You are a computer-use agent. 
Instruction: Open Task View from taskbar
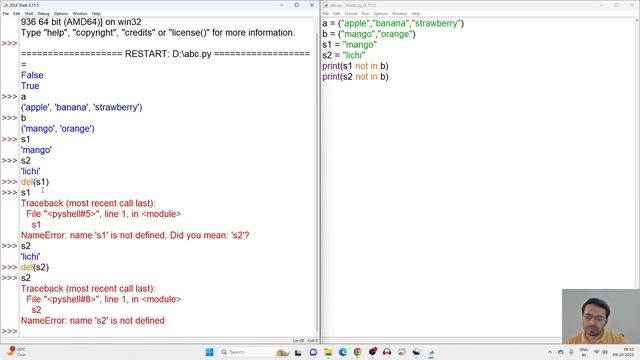click(298, 352)
